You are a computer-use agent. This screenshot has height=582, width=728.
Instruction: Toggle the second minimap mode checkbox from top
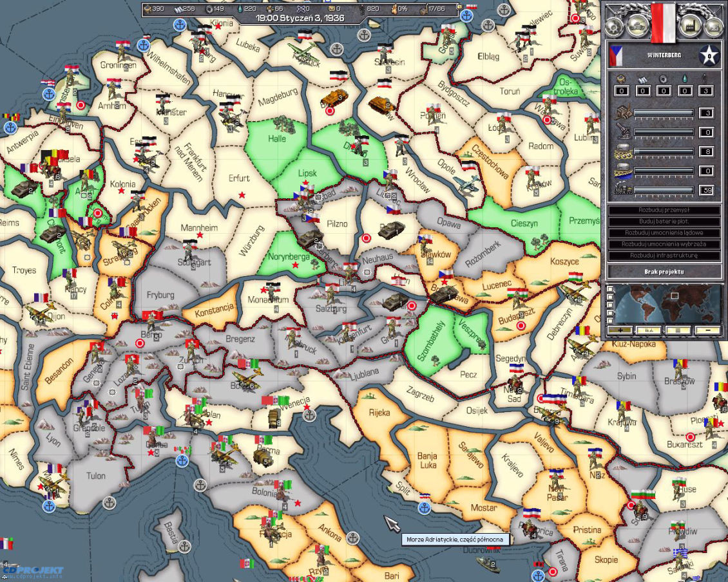click(609, 297)
